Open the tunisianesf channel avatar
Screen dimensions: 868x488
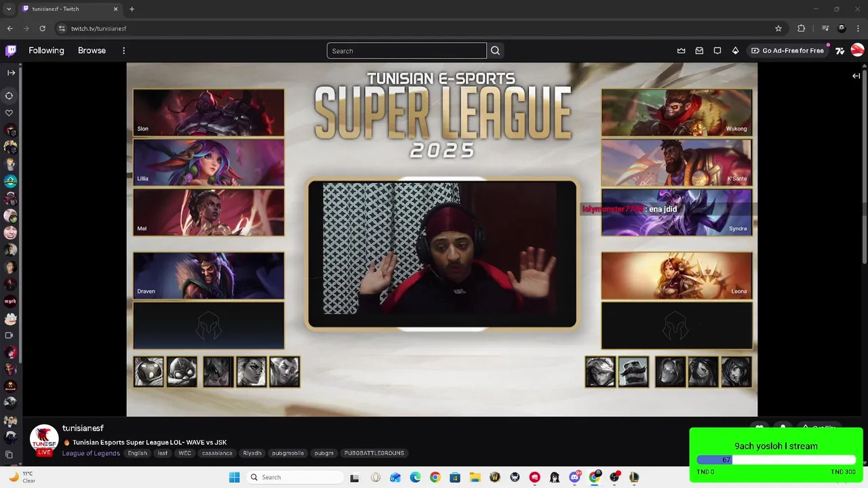44,440
